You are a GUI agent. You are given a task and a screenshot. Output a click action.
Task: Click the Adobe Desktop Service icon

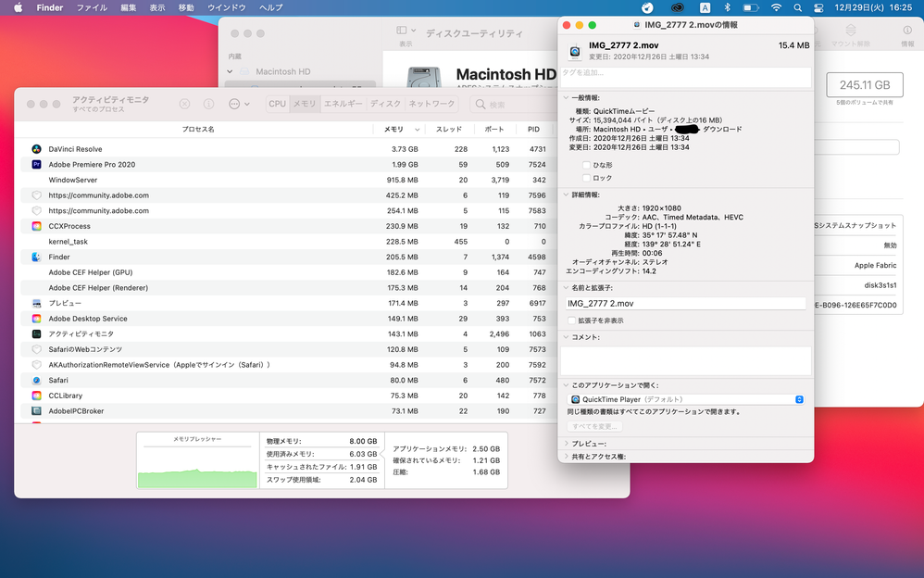click(x=36, y=319)
